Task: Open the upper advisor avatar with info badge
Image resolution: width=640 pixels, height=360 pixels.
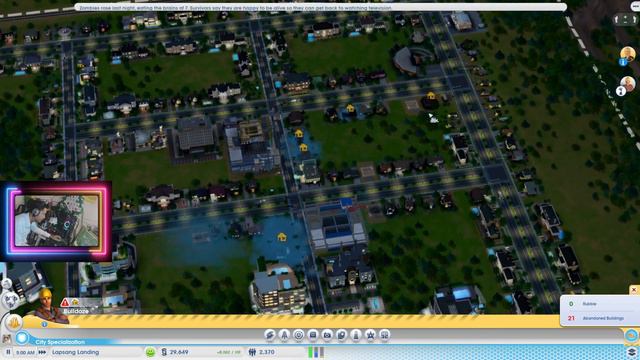Action: pyautogui.click(x=627, y=55)
